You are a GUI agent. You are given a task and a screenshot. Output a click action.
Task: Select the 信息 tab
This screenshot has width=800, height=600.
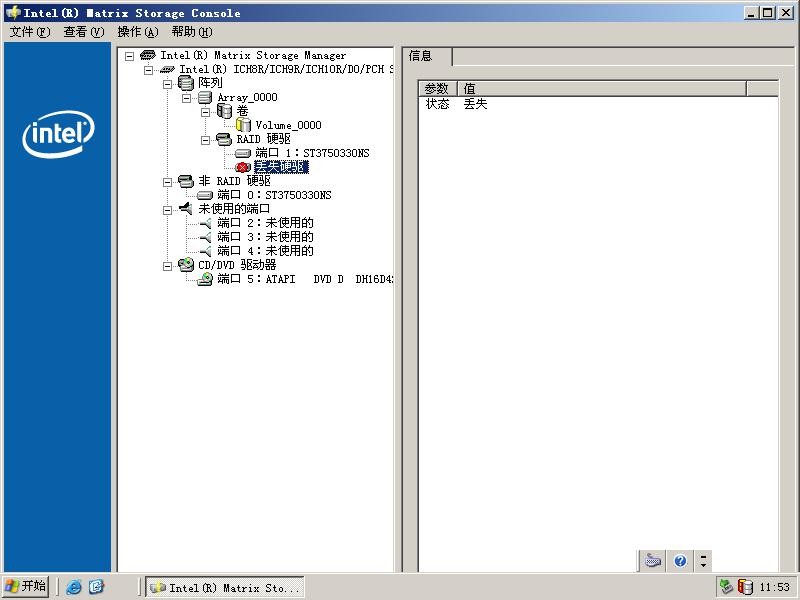click(421, 56)
